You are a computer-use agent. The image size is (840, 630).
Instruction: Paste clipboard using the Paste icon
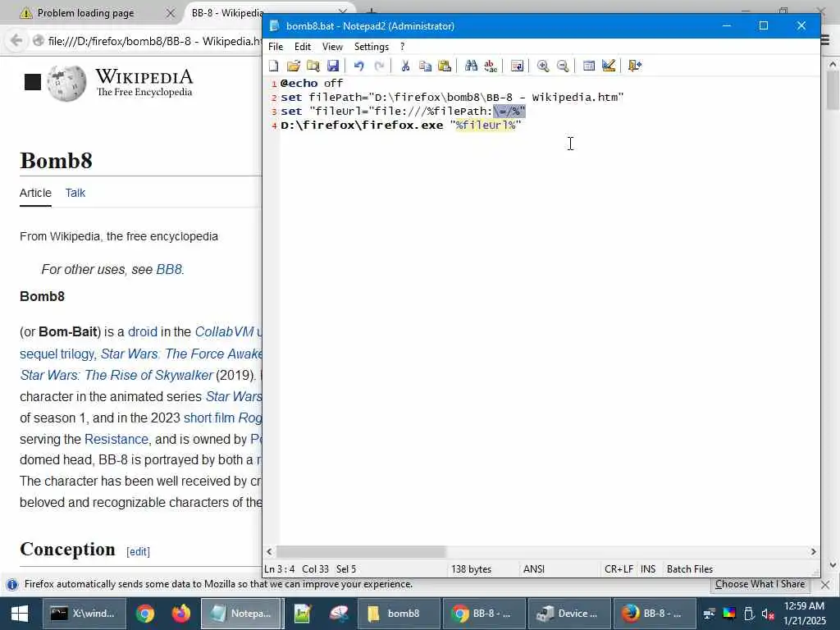pos(445,66)
